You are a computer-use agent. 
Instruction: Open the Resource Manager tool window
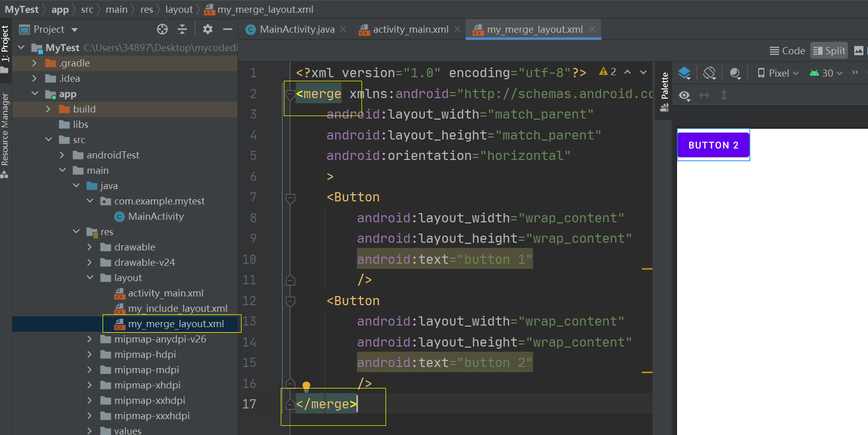point(5,136)
